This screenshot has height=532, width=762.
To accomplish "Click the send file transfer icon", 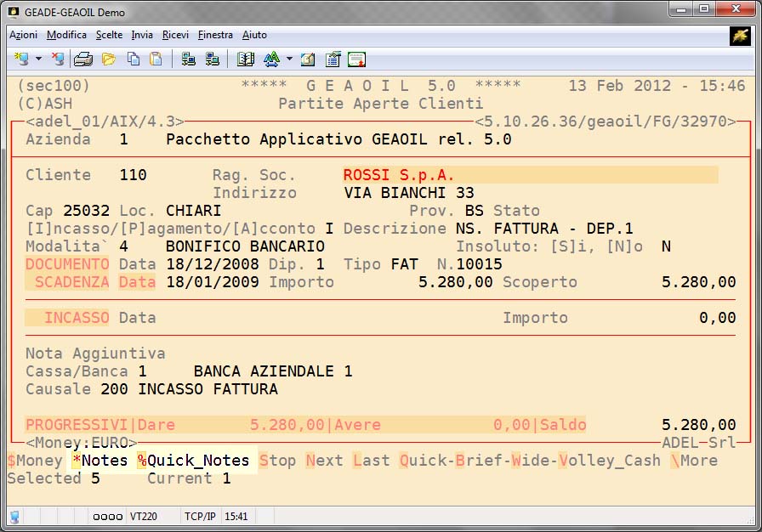I will (189, 59).
